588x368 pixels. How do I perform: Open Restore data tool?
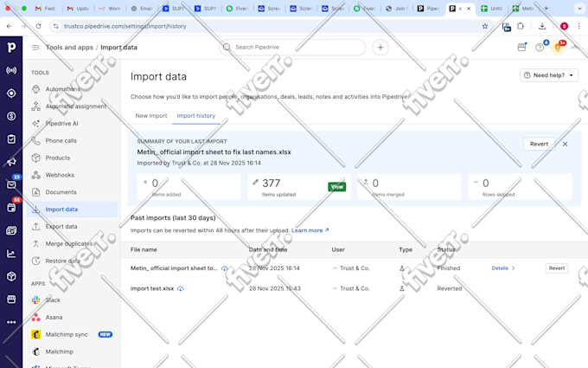pos(62,261)
